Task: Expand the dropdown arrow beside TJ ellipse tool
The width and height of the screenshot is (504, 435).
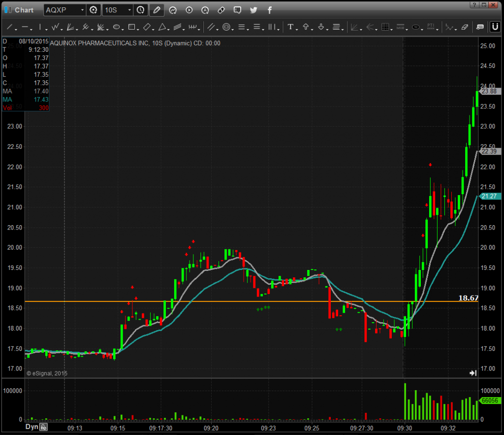Action: (422, 29)
